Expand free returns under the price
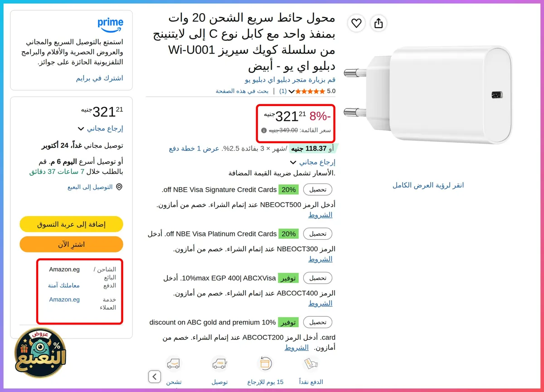544x392 pixels. pos(312,162)
